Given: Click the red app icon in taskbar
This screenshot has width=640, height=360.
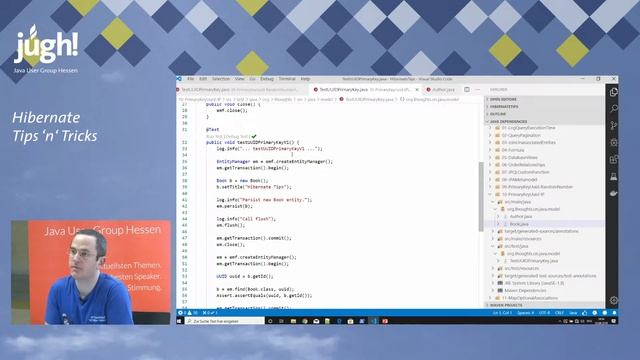Looking at the screenshot, I should click(x=385, y=321).
